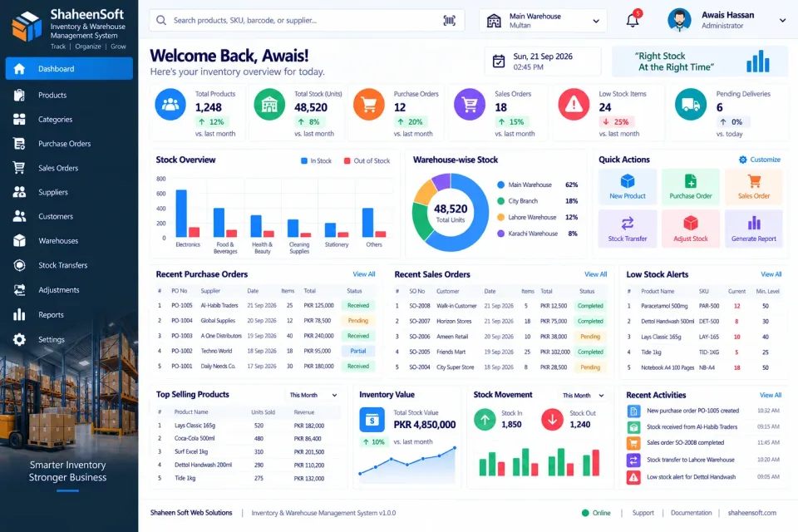Click the Adjust Stock red cube icon
This screenshot has width=798, height=532.
[x=690, y=224]
